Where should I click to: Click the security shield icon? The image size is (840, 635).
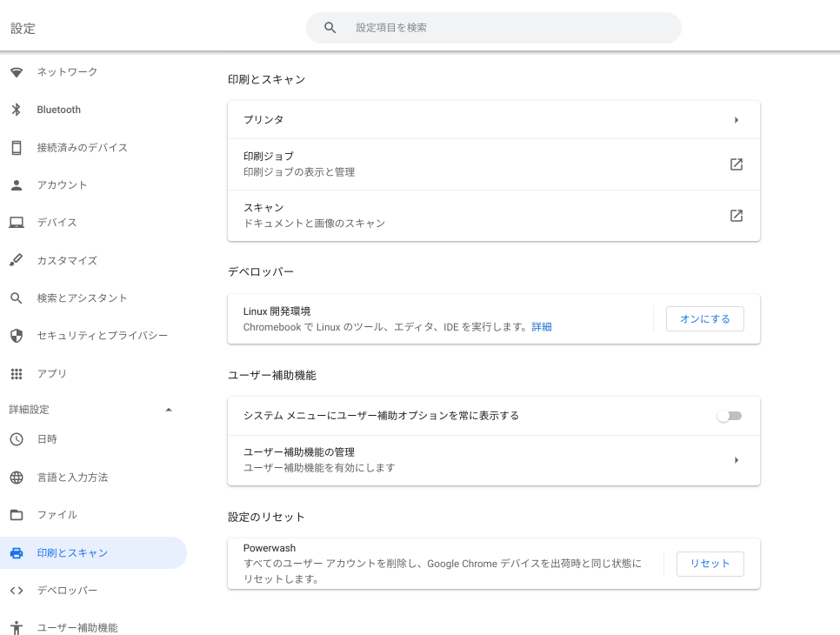tap(17, 336)
